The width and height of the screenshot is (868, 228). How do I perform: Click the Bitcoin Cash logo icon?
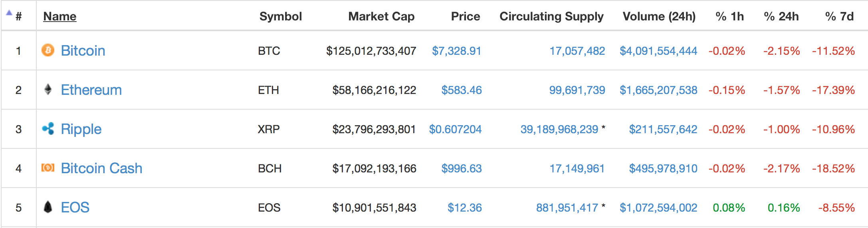coord(48,168)
